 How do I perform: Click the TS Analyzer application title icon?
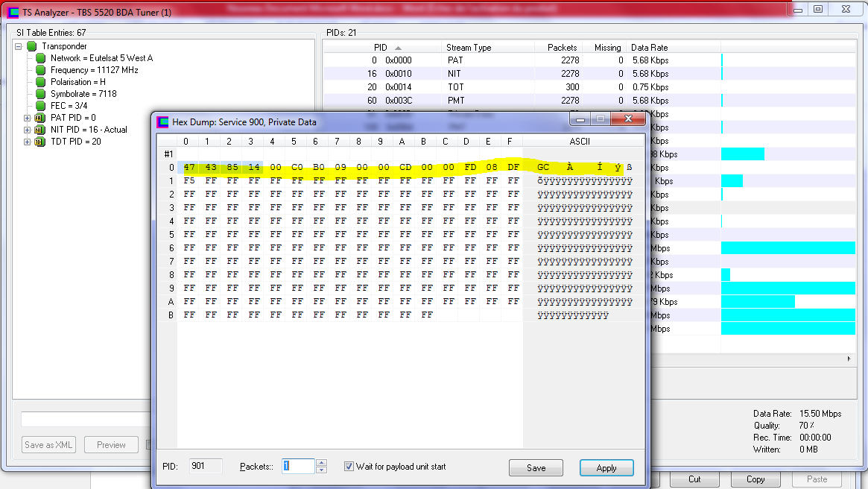[13, 12]
